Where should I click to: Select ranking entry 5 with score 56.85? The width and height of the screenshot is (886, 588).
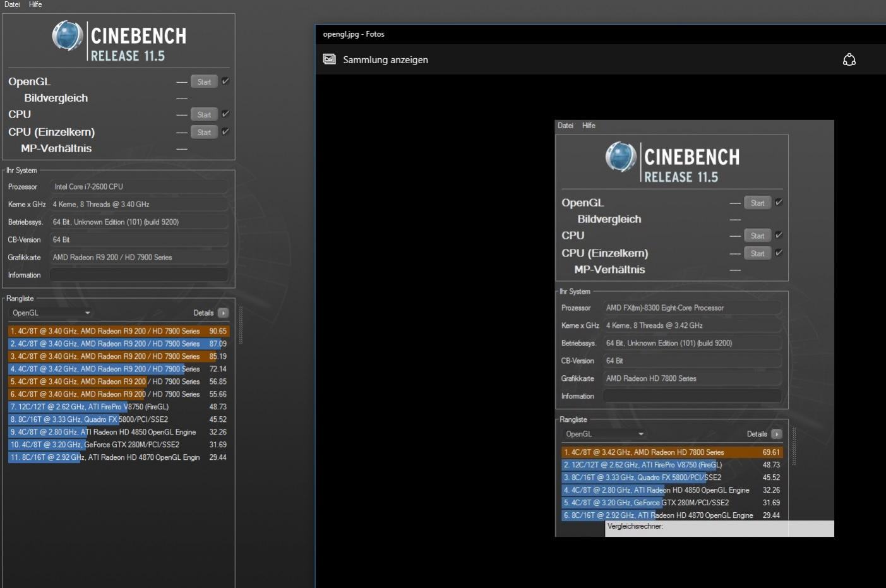coord(119,381)
